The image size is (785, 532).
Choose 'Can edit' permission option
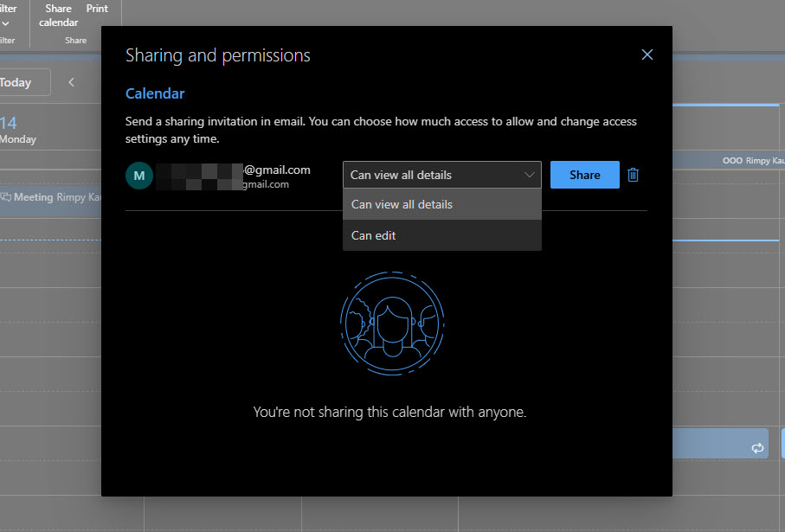click(x=441, y=235)
